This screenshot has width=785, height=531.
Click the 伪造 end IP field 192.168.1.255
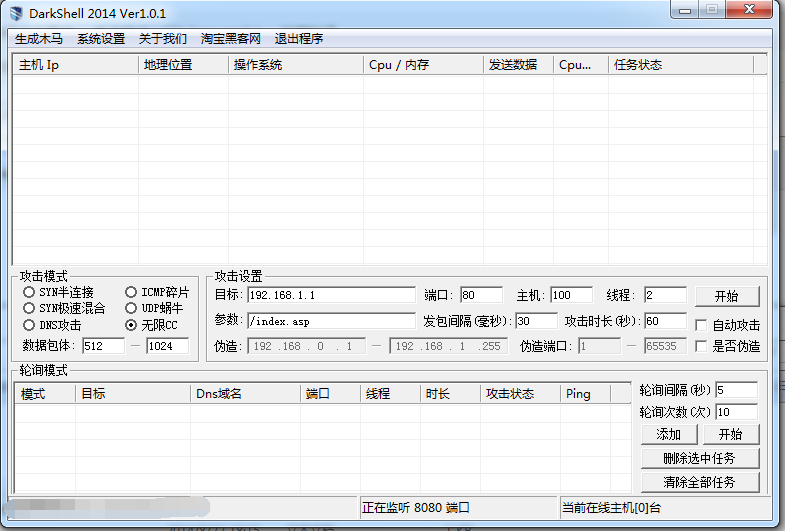click(449, 346)
